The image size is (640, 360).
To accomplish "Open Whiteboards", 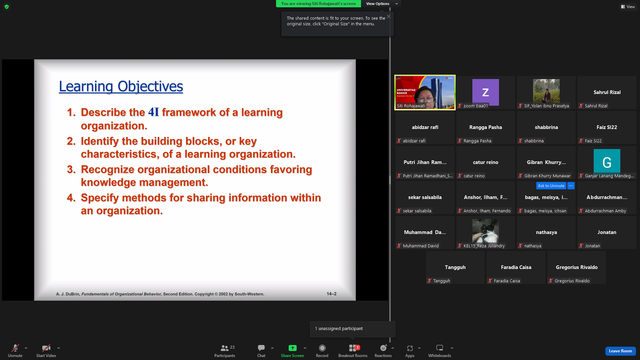I will [440, 350].
